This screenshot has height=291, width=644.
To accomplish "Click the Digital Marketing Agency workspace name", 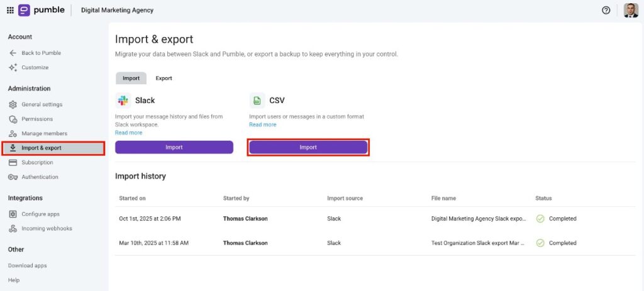I will (118, 10).
